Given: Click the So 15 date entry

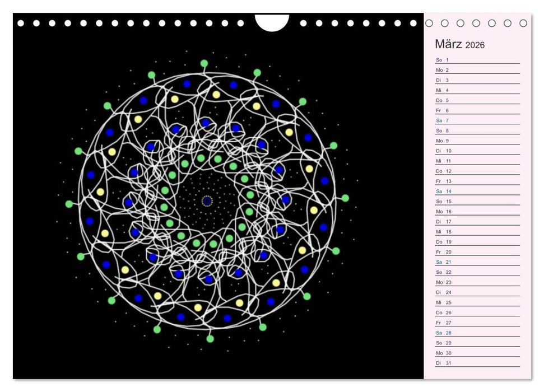Looking at the screenshot, I should coord(443,201).
